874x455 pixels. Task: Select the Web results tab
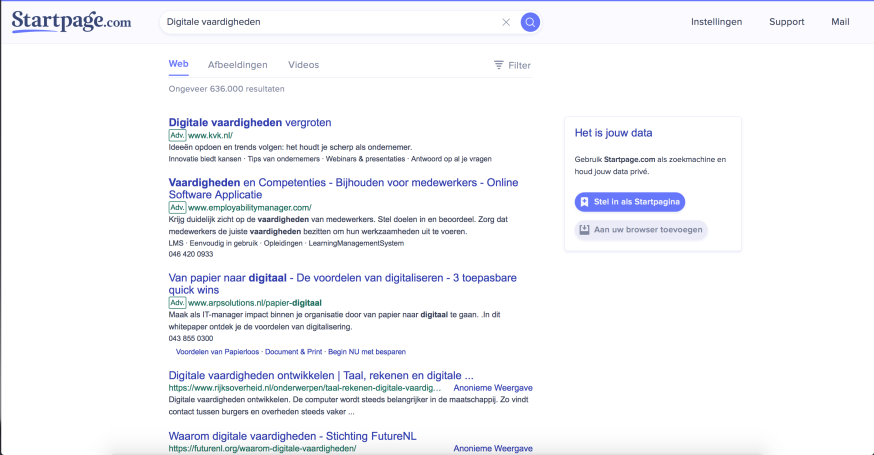(178, 64)
